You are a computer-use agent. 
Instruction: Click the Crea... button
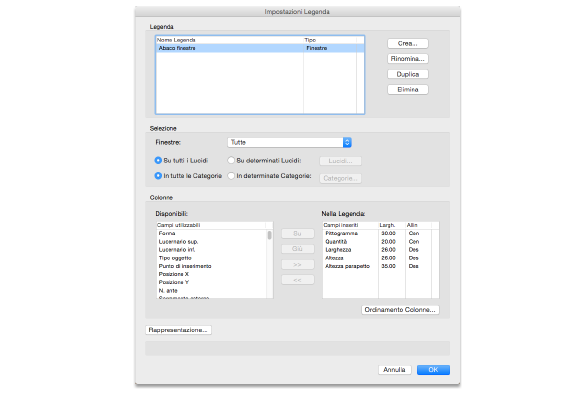click(x=407, y=43)
